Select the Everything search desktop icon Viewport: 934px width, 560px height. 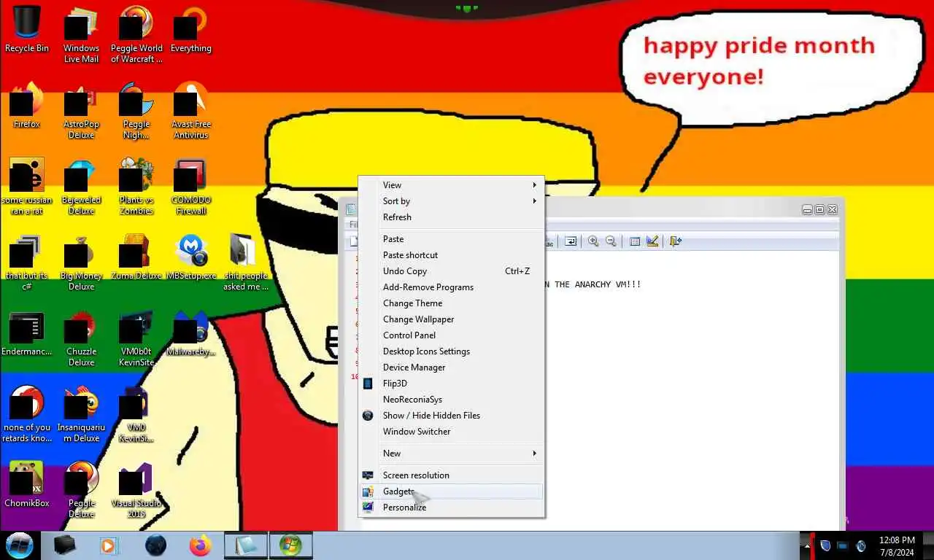coord(190,29)
